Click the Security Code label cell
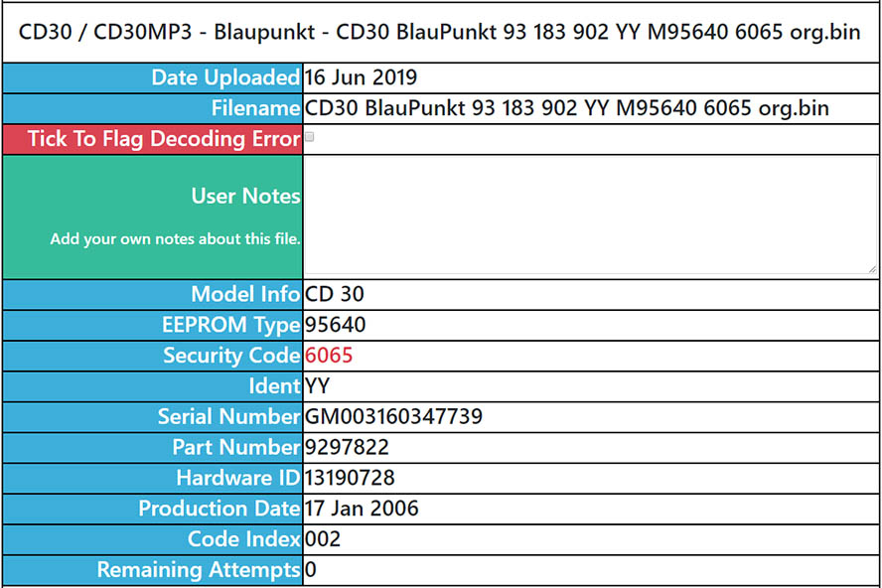This screenshot has width=882, height=588. [230, 356]
